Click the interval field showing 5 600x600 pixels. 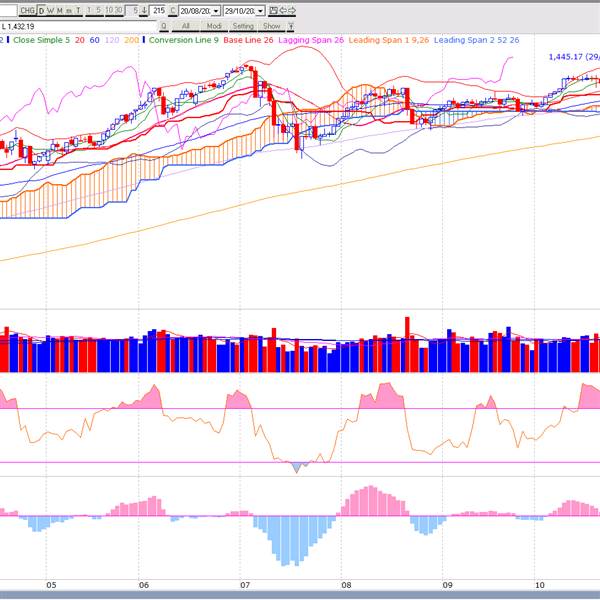(x=132, y=11)
